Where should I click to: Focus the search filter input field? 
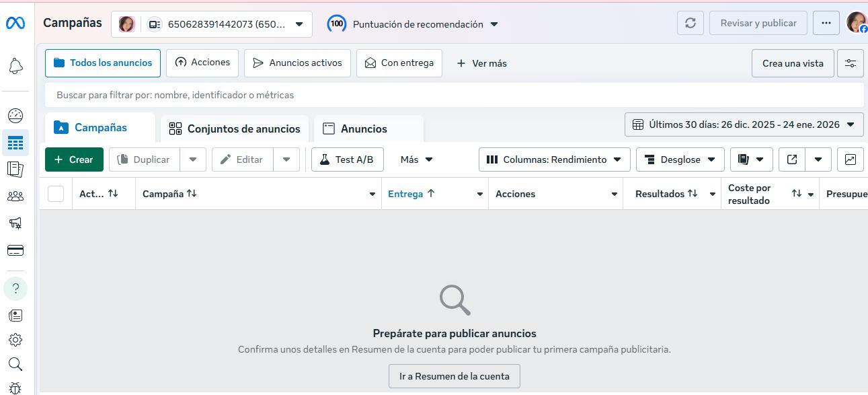coord(454,96)
